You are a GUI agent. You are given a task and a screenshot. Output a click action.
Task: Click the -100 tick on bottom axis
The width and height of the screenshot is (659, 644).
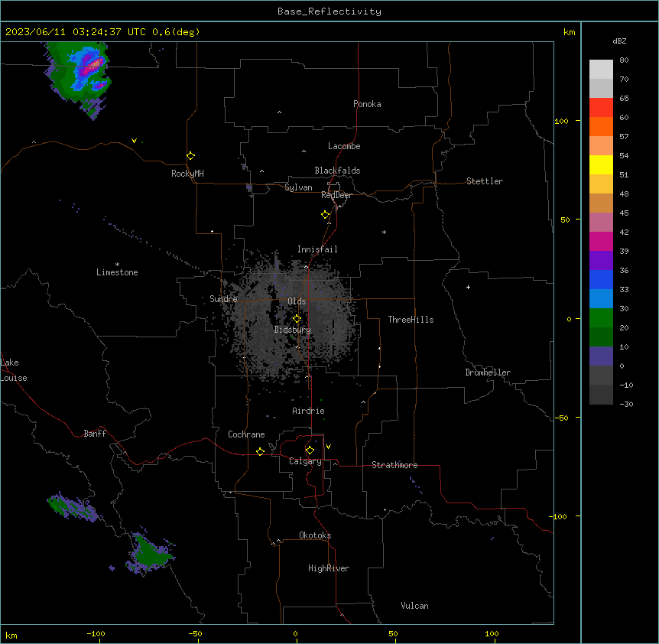[x=96, y=634]
